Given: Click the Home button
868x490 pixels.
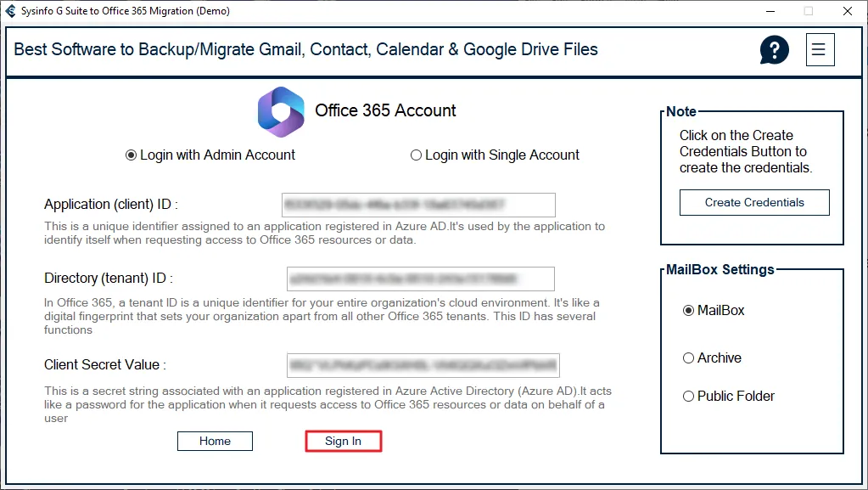Looking at the screenshot, I should click(215, 442).
